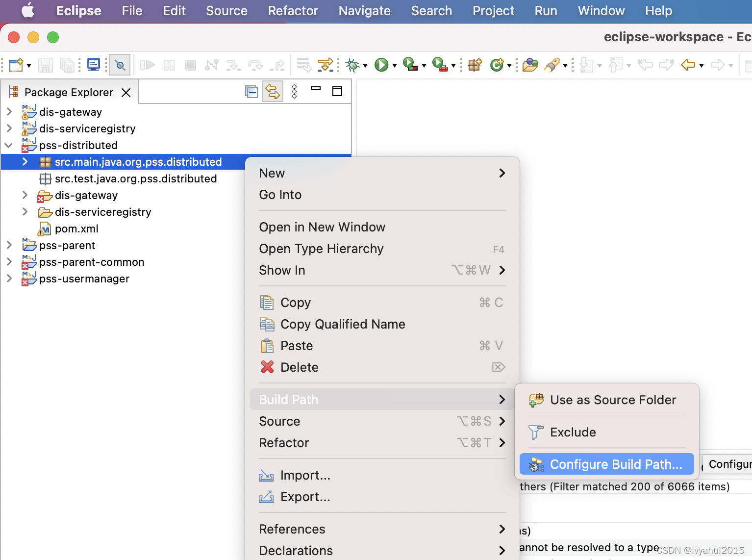Toggle Use Step Filters icon
The width and height of the screenshot is (752, 560).
(x=326, y=65)
